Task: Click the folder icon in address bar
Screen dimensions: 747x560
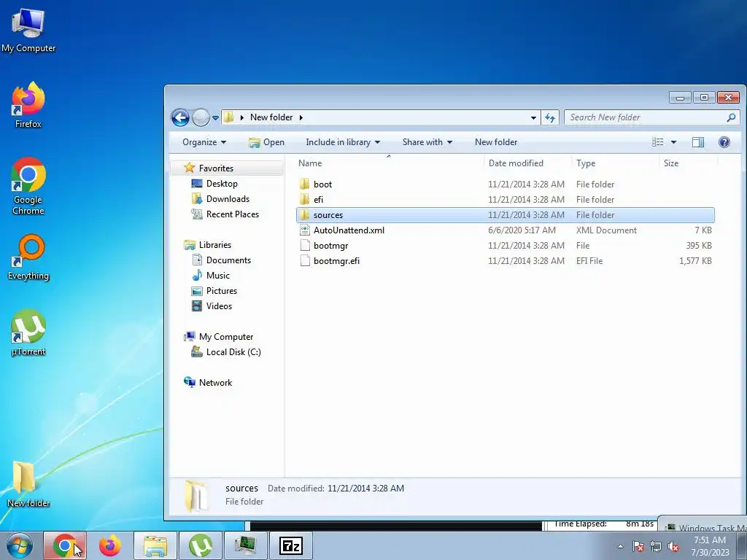Action: coord(228,117)
